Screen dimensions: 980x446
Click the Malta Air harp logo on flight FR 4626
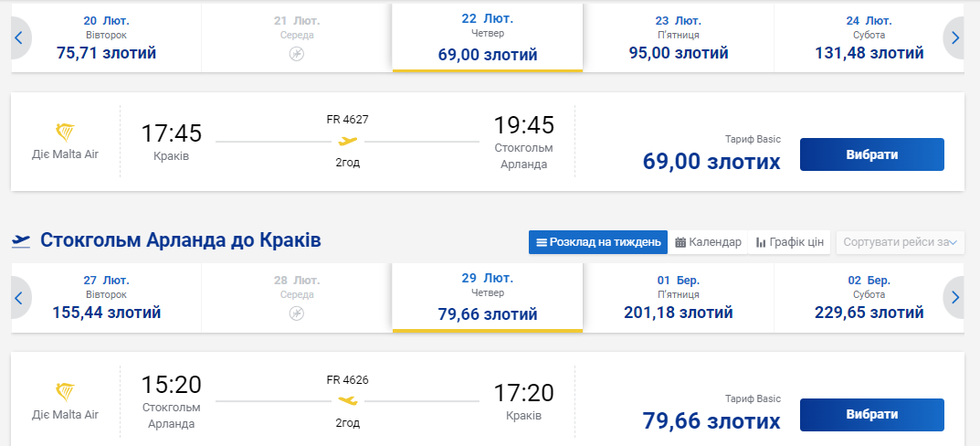coord(66,391)
